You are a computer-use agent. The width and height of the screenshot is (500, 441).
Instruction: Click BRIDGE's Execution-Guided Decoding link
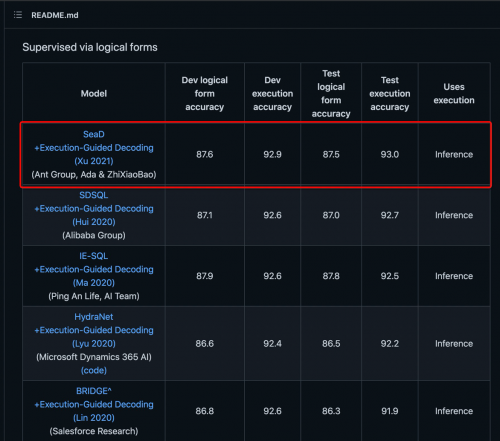coord(94,404)
